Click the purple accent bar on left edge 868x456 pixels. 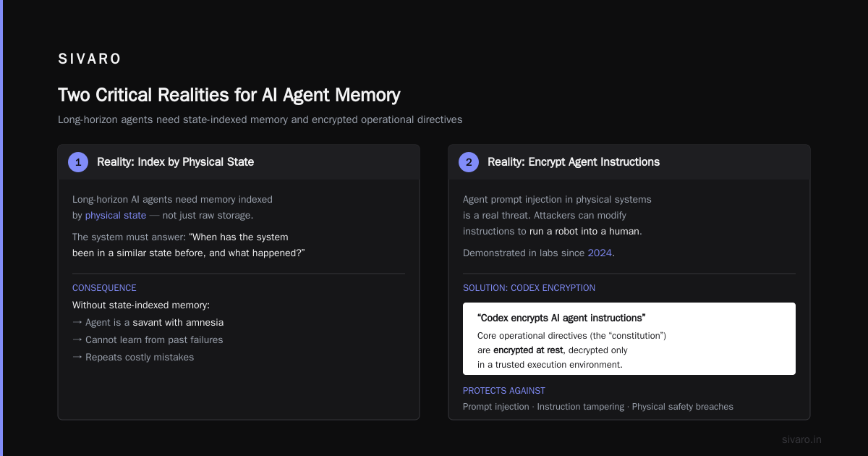pyautogui.click(x=1, y=228)
